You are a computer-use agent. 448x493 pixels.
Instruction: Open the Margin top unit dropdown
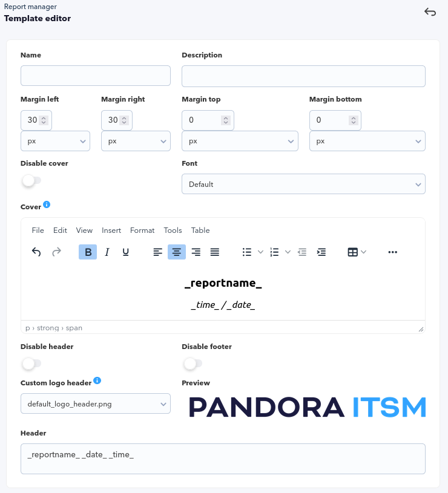[240, 141]
